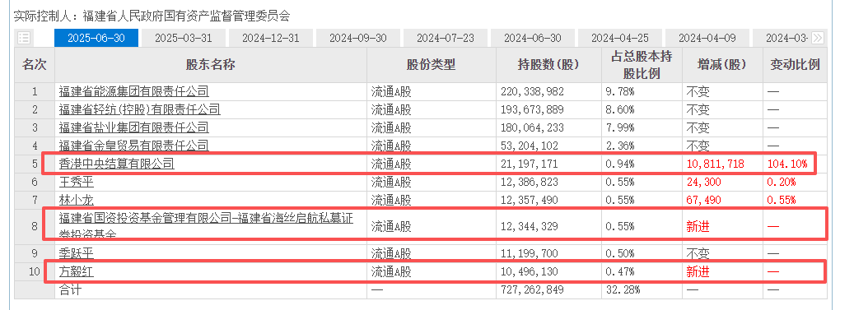Open shareholder 香港中央结算有限公司 link
The image size is (868, 310).
(x=117, y=164)
